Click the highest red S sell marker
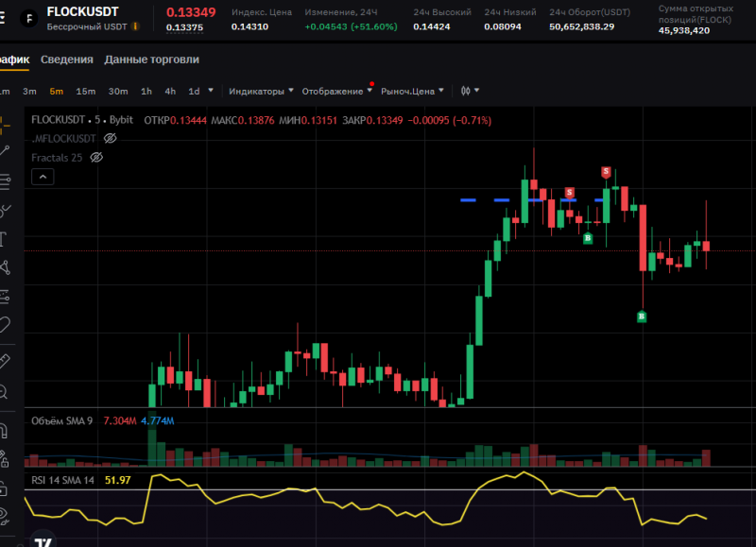756x547 pixels. tap(606, 172)
